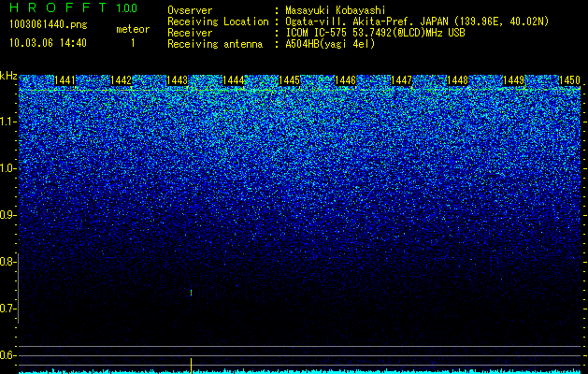
Task: Click the 1450 time marker
Action: coord(569,80)
